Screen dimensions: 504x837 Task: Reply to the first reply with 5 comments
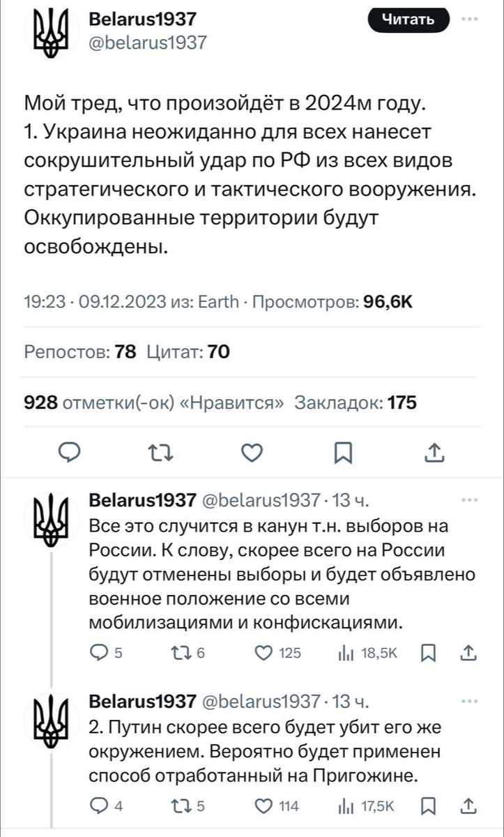coord(99,653)
